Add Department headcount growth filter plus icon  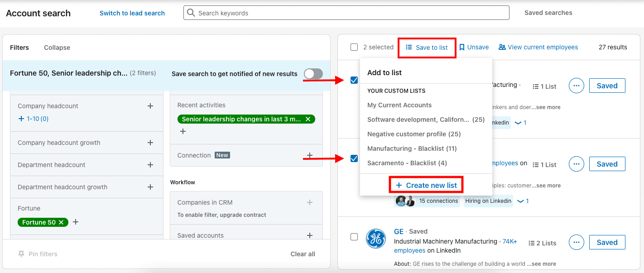click(150, 187)
